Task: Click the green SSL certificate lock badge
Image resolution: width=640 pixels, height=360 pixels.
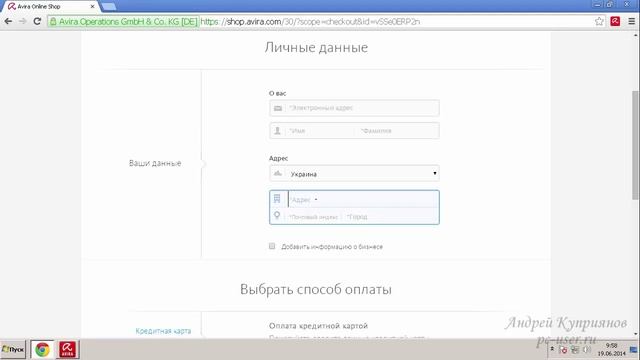Action: (123, 22)
